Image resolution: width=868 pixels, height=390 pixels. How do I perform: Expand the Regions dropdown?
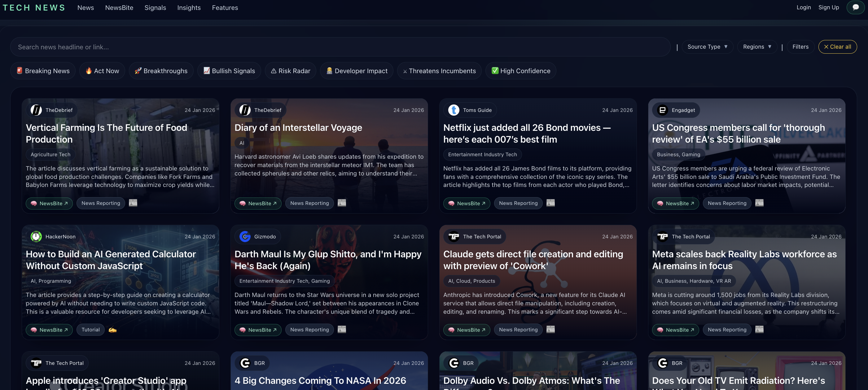click(x=757, y=47)
